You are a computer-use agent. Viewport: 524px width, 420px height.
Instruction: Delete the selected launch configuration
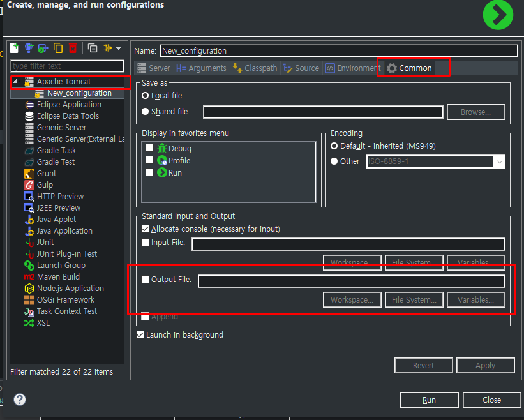(73, 48)
